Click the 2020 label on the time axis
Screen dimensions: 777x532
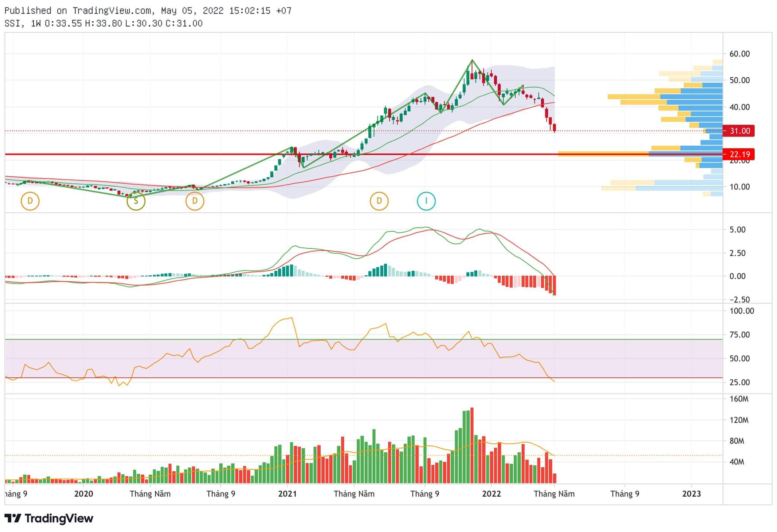83,494
